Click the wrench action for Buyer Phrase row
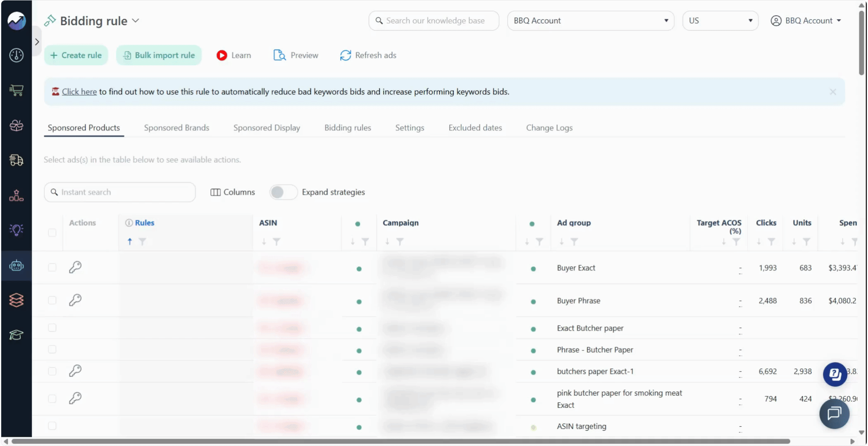The image size is (868, 446). (75, 300)
